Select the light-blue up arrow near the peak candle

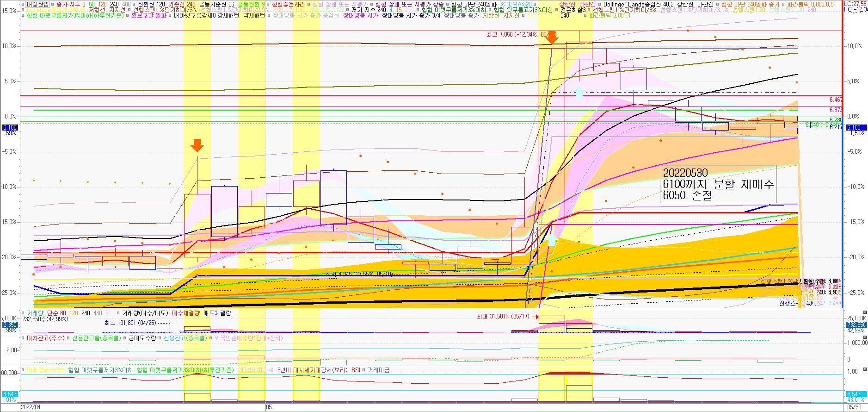tap(579, 93)
